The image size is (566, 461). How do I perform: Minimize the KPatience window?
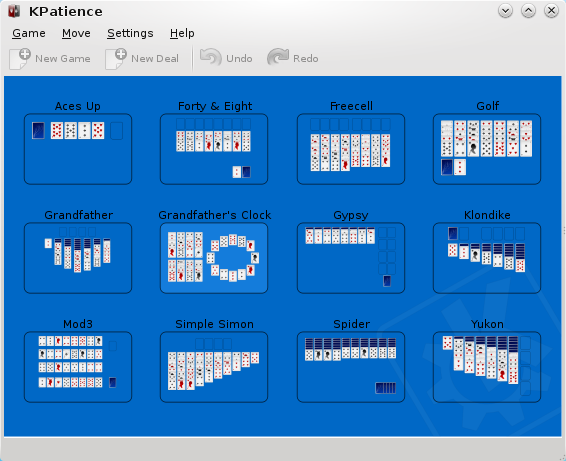505,11
